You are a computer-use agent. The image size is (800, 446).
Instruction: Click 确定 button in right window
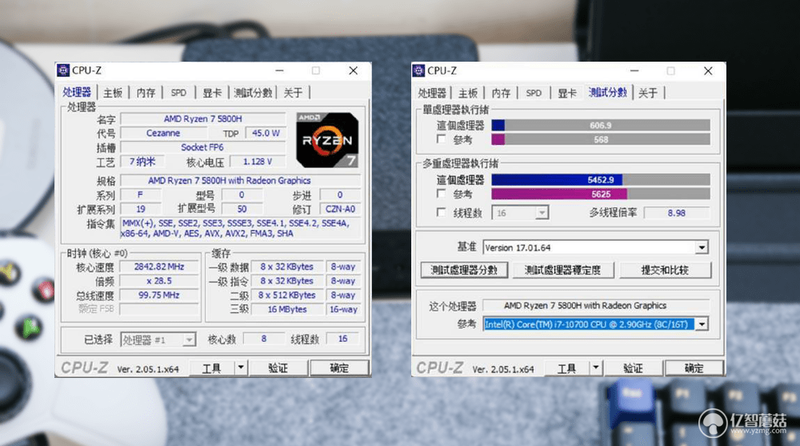tap(694, 368)
